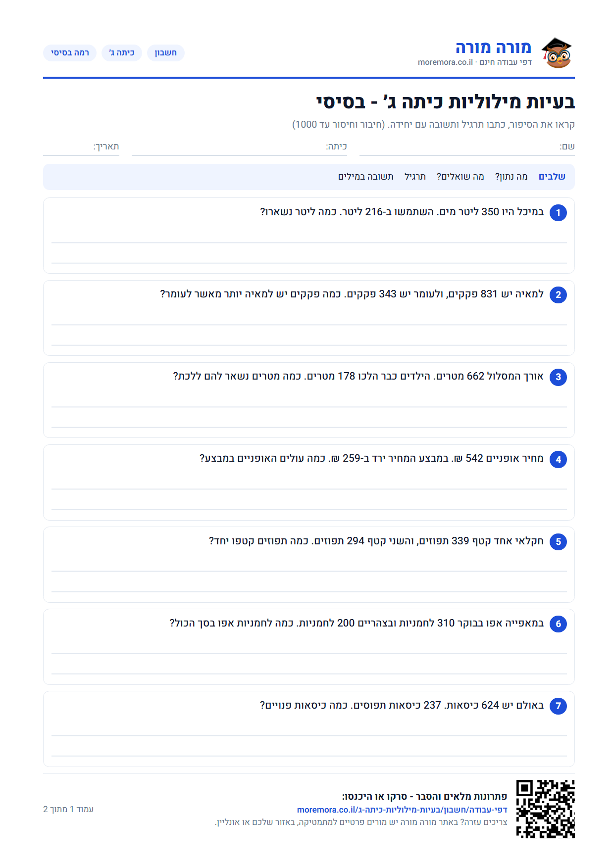
Task: Click the מה שואלים? step
Action: (x=460, y=177)
